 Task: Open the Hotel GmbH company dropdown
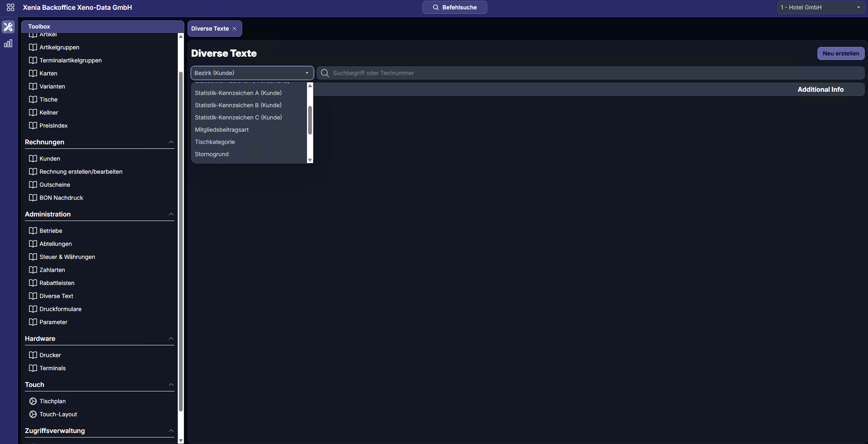[820, 7]
